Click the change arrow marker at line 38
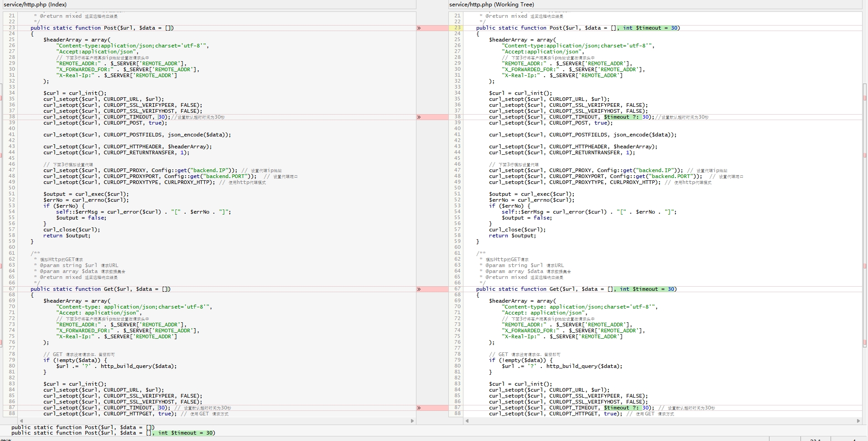Image resolution: width=868 pixels, height=441 pixels. tap(419, 117)
